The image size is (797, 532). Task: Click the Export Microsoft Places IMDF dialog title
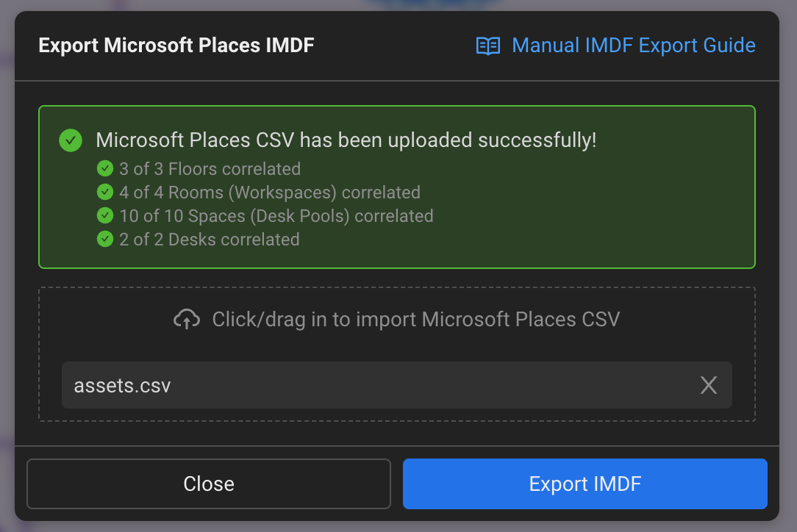pos(176,45)
